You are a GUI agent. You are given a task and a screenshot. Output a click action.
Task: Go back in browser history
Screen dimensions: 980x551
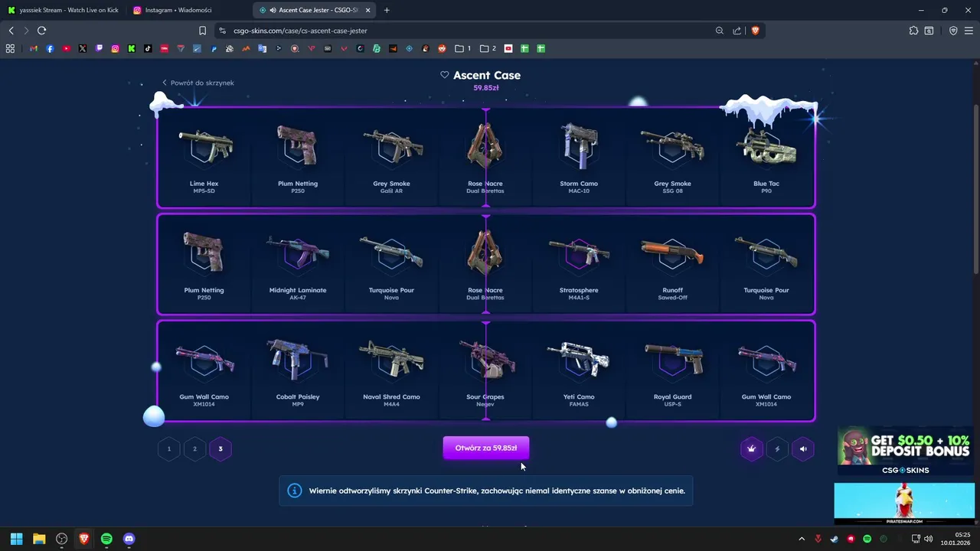pyautogui.click(x=11, y=31)
